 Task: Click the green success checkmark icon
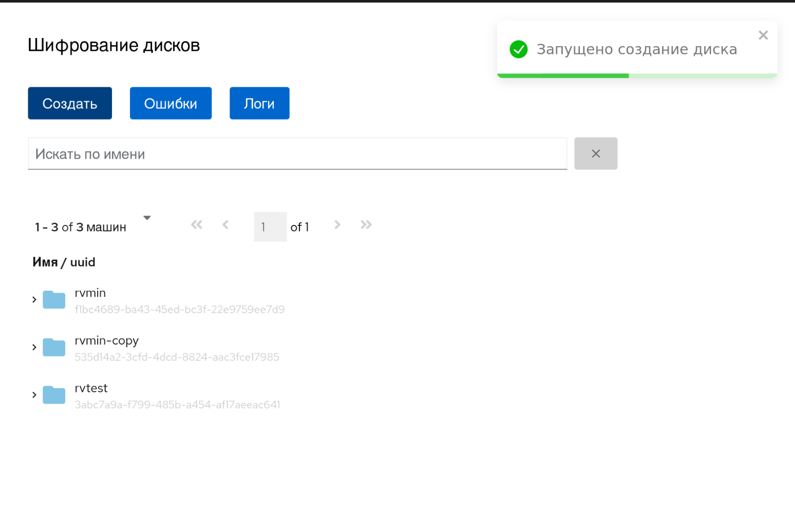519,49
